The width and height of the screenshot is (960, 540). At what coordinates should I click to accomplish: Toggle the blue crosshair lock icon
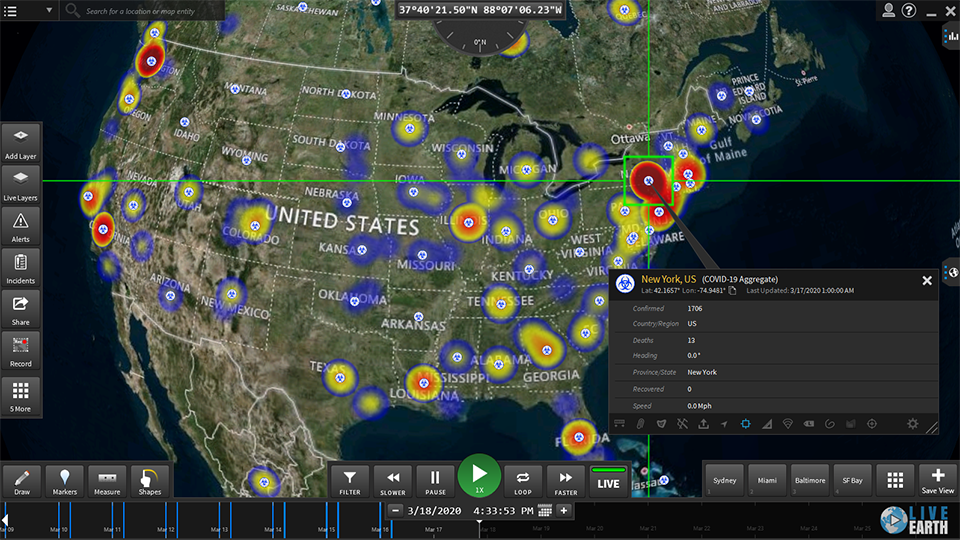click(746, 424)
